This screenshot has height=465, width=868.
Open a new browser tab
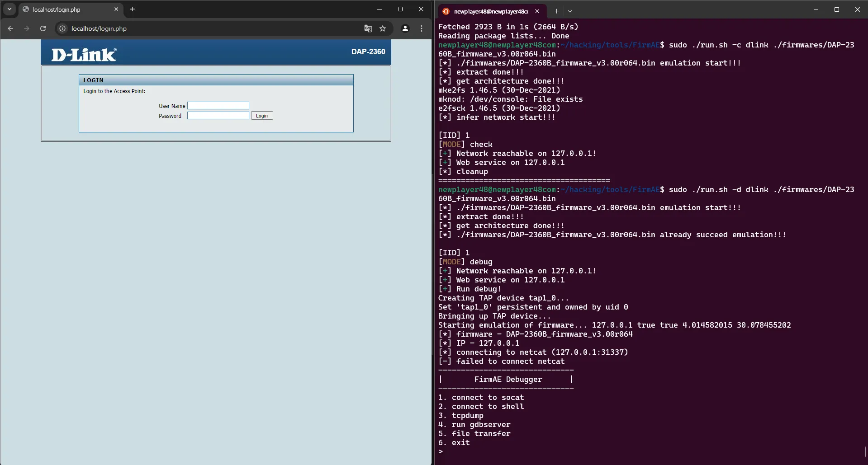click(133, 9)
